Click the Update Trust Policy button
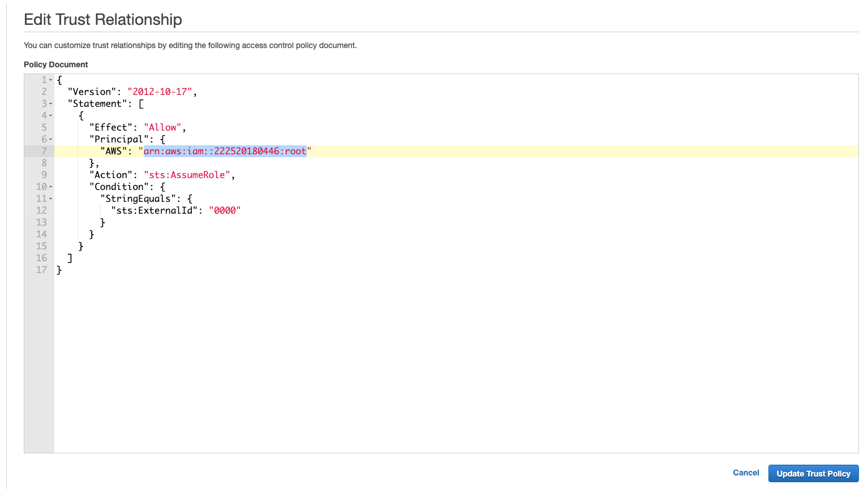This screenshot has height=489, width=868. (813, 474)
